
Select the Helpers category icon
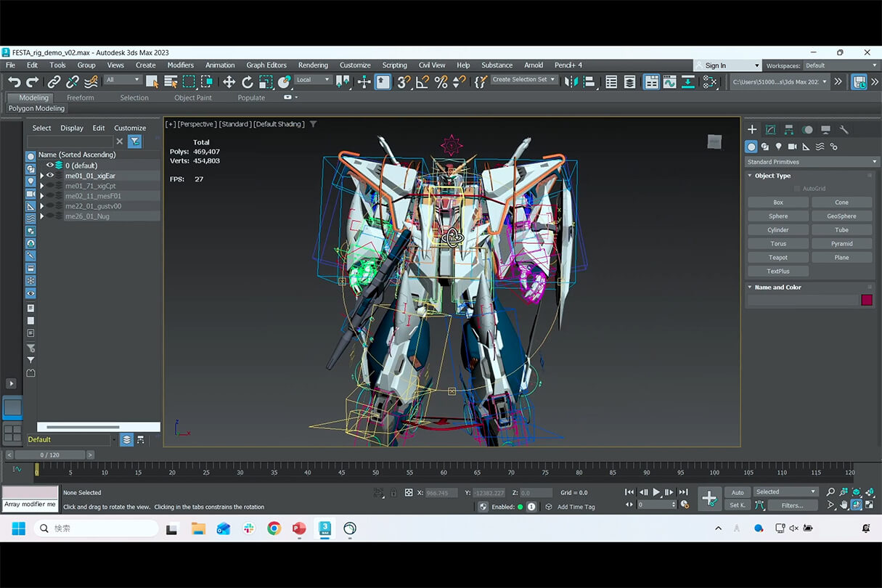pos(806,147)
